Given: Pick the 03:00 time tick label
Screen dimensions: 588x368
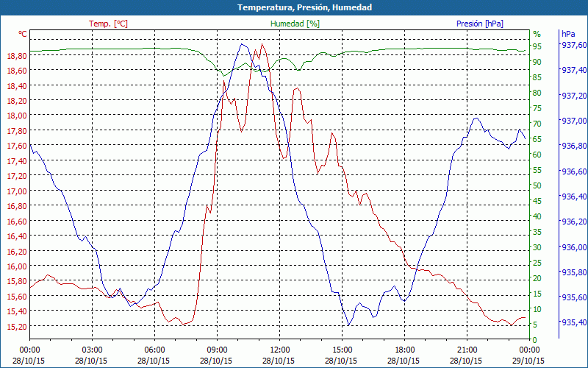Looking at the screenshot, I should 92,350.
